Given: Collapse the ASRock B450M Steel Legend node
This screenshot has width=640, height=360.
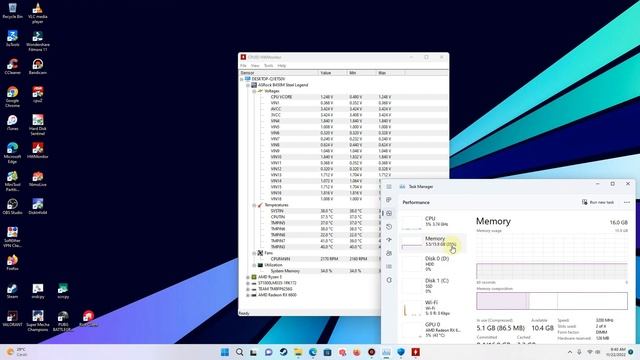Looking at the screenshot, I should 248,85.
